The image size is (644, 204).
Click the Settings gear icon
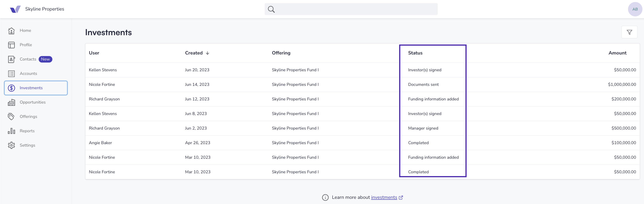point(11,145)
